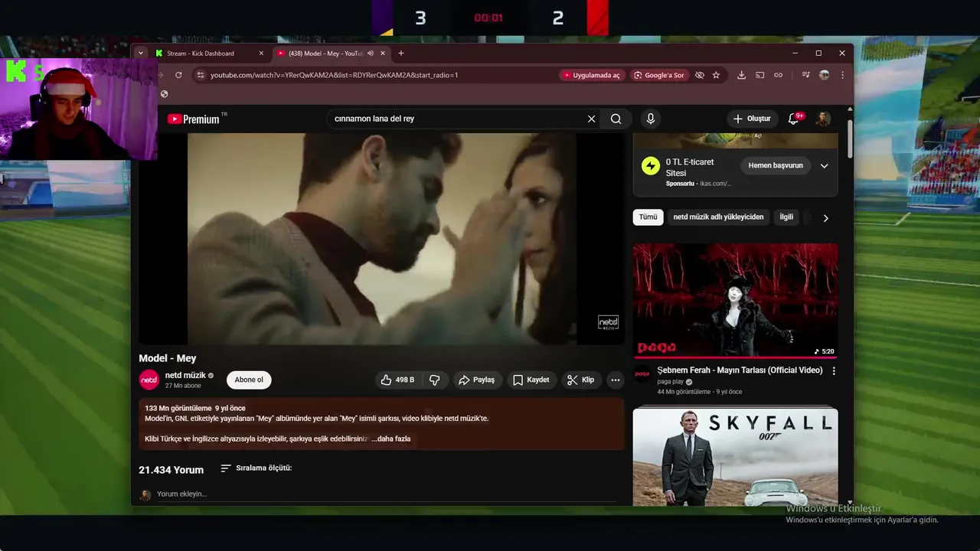Viewport: 980px width, 551px height.
Task: Click the 21.434 Yorum comment count
Action: point(171,470)
